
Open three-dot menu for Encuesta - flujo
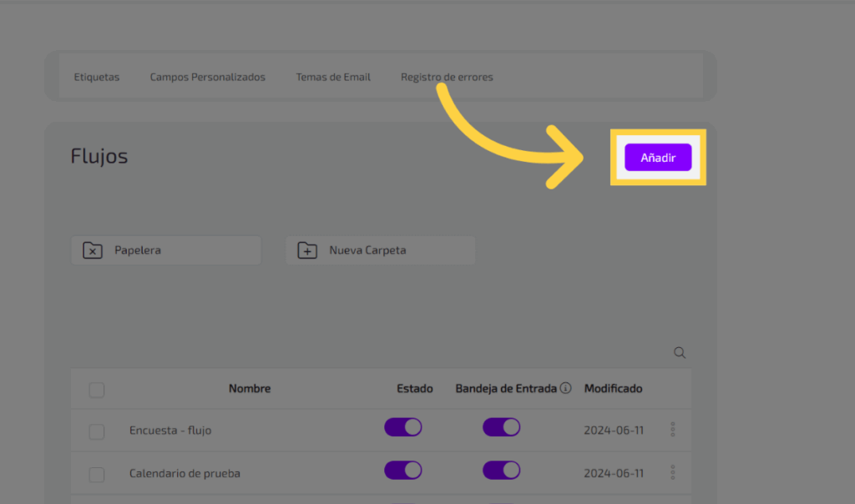coord(673,430)
